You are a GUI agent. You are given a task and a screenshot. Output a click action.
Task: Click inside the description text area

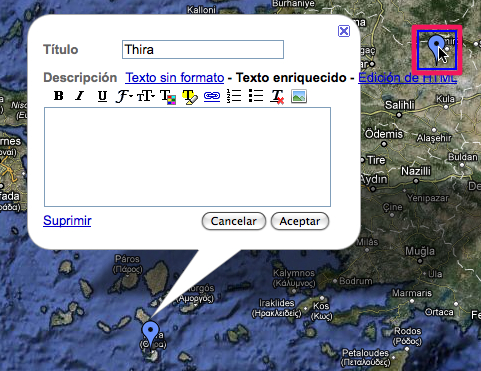click(x=187, y=157)
